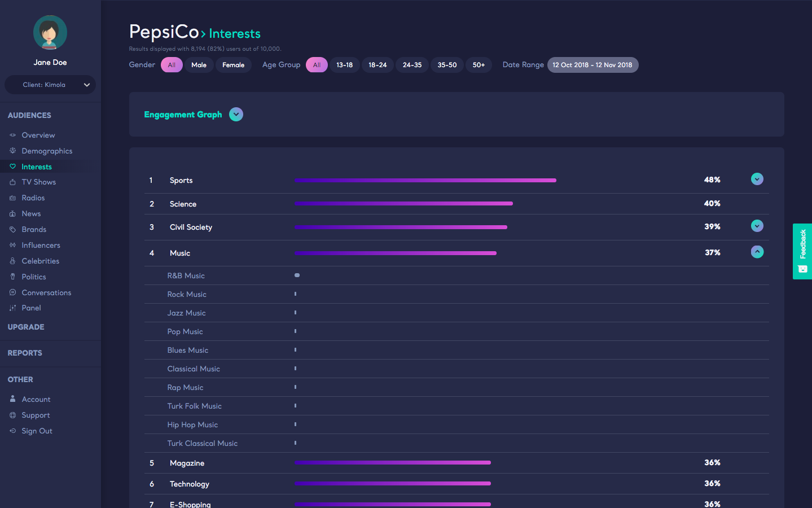Open the REPORTS section

coord(25,353)
